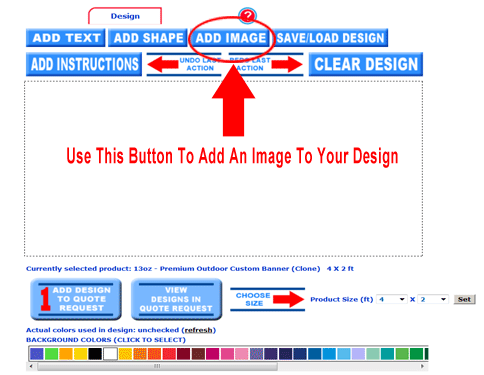Expand the product width dropdown showing 4
This screenshot has width=484, height=375.
pos(392,299)
